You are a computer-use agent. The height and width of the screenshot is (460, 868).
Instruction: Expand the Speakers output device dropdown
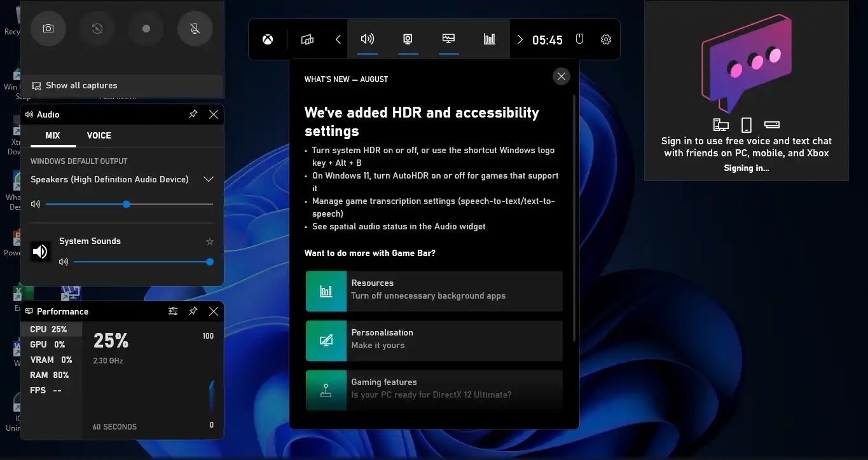click(208, 179)
